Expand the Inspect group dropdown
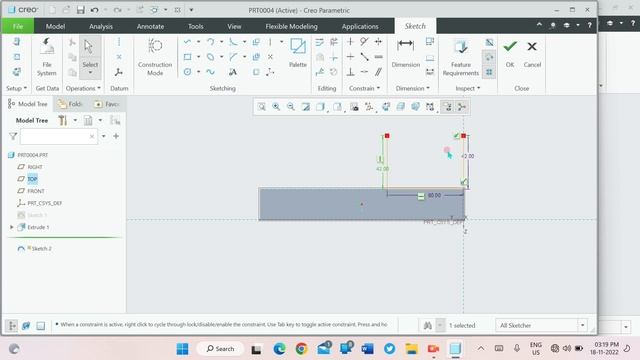 pyautogui.click(x=468, y=88)
